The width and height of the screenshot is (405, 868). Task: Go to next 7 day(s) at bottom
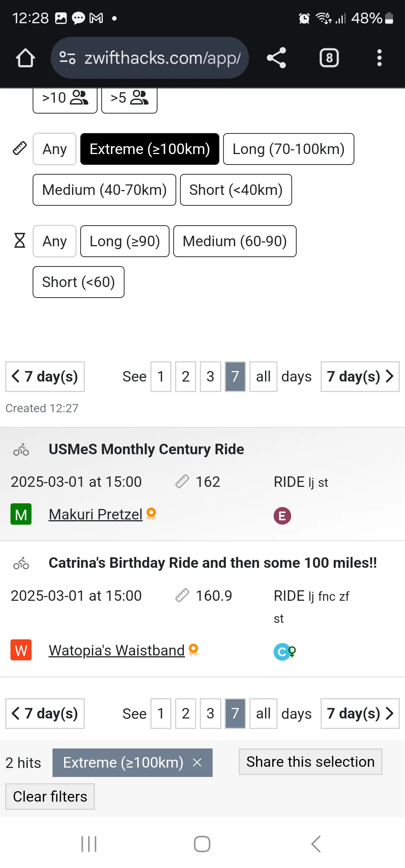[360, 714]
